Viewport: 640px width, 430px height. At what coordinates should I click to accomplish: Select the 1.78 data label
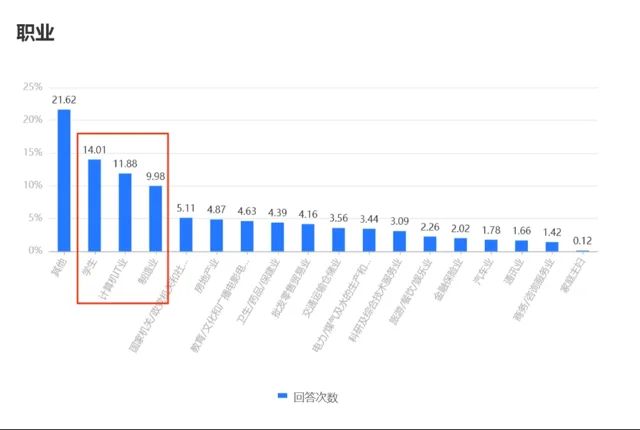tap(491, 231)
